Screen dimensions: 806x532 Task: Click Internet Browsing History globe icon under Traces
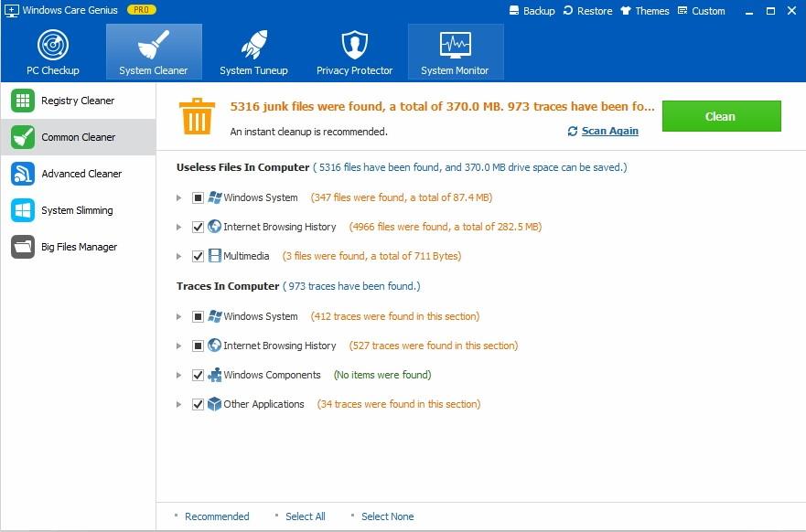215,346
